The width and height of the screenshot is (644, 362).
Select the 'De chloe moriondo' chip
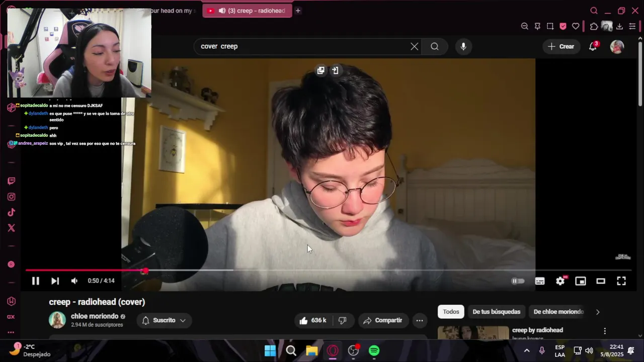tap(558, 312)
